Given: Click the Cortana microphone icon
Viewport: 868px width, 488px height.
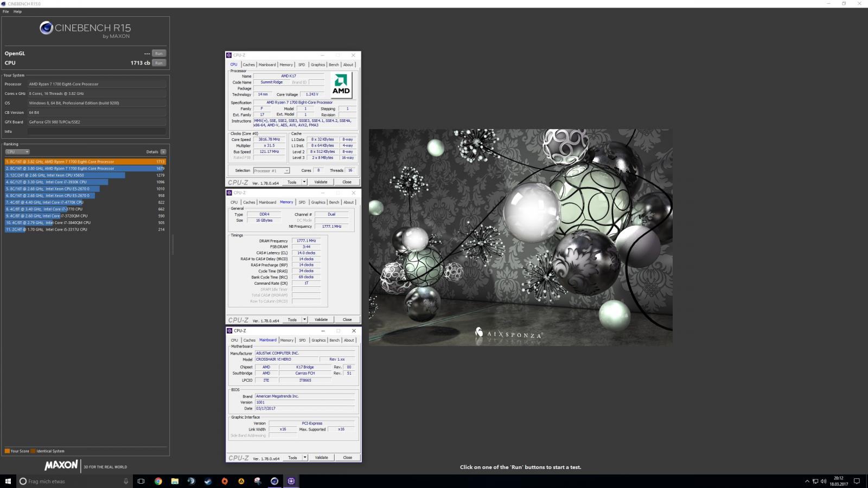Looking at the screenshot, I should [x=126, y=481].
